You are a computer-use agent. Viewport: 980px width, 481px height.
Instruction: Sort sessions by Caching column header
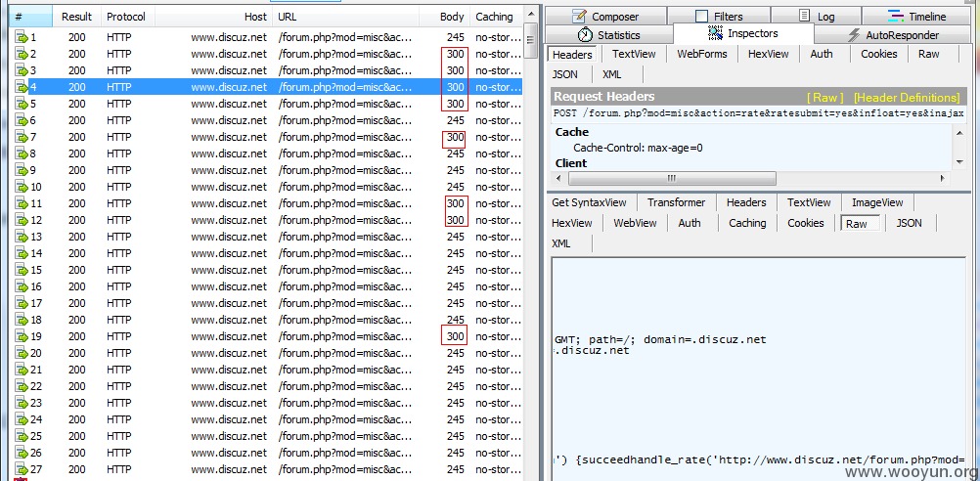(x=494, y=17)
